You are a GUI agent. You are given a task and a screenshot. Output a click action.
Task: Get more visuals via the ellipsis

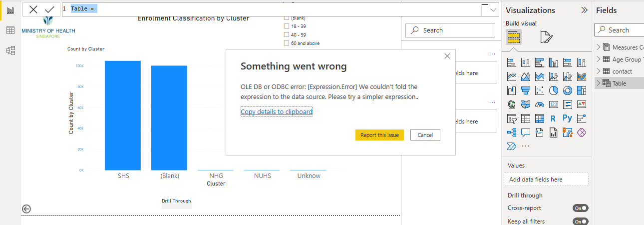pyautogui.click(x=525, y=146)
